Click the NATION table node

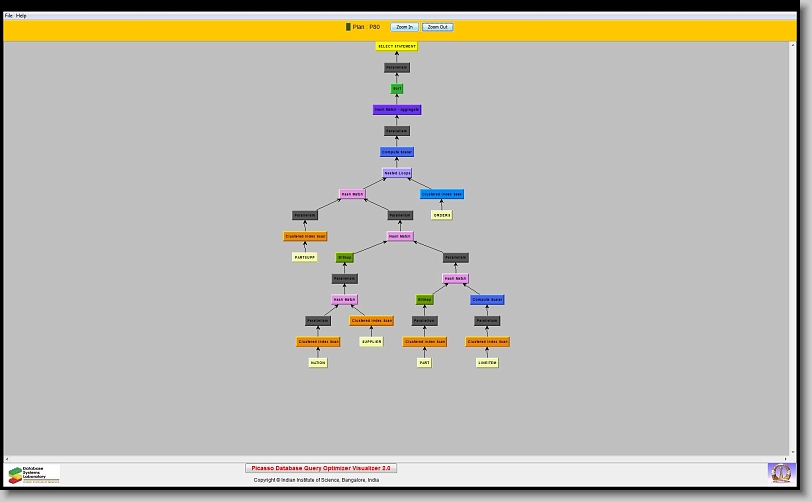click(x=318, y=363)
